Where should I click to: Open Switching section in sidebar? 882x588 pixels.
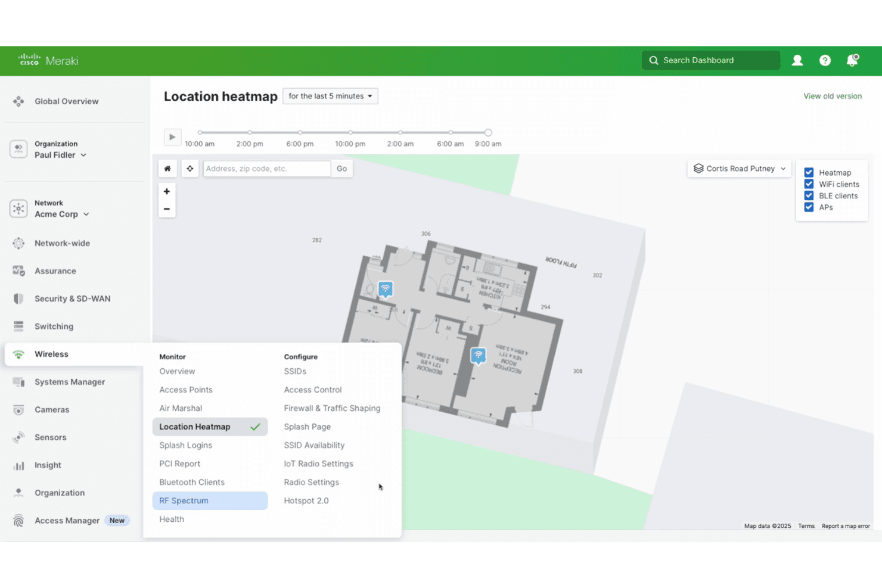coord(54,326)
